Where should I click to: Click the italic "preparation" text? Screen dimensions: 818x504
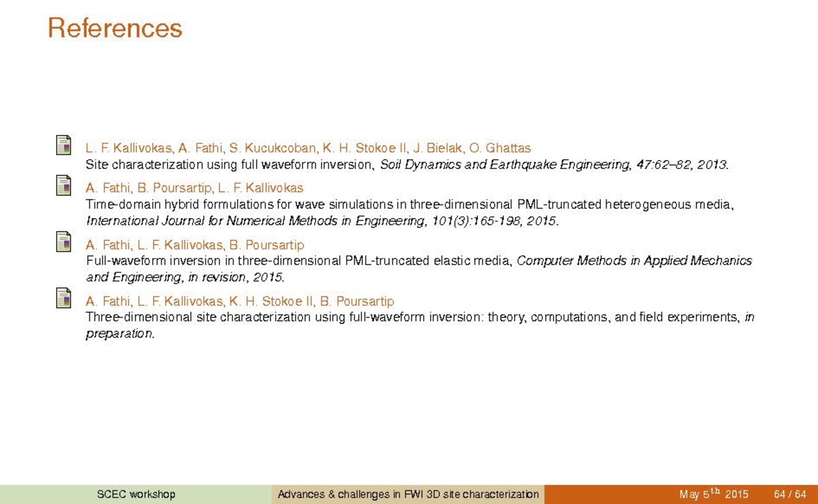point(120,334)
